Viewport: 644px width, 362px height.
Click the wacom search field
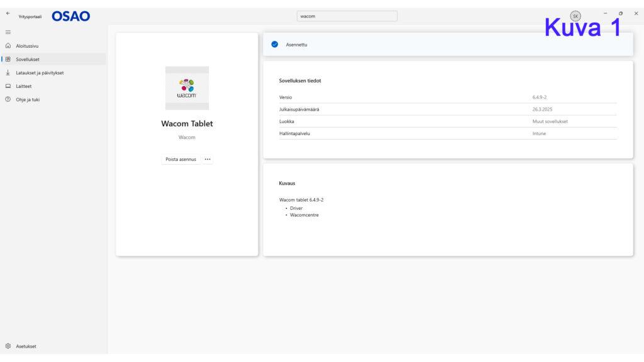click(x=347, y=16)
